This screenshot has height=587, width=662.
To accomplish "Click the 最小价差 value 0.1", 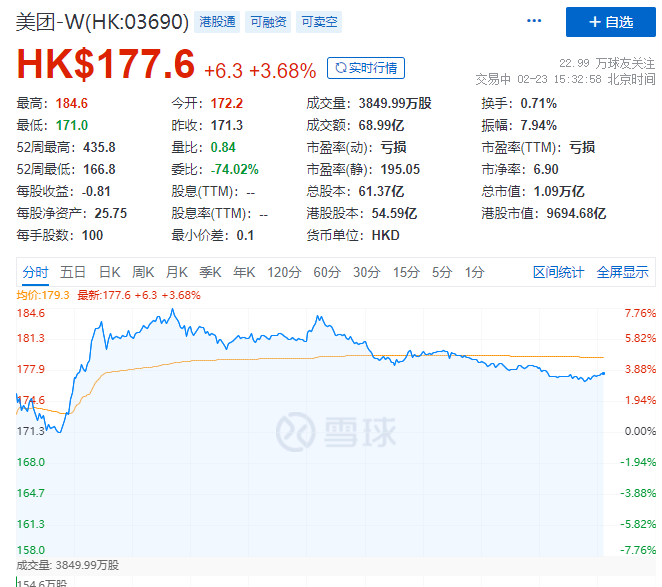I will pyautogui.click(x=245, y=235).
